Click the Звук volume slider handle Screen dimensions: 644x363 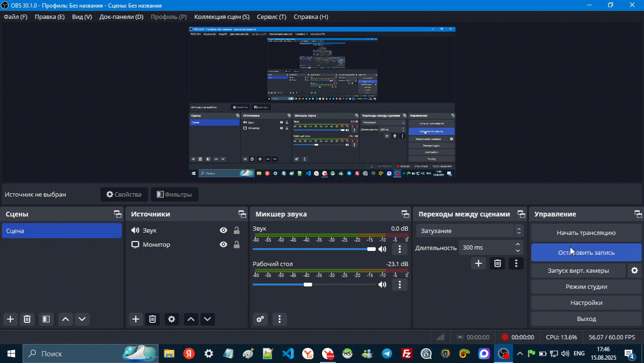coord(372,249)
